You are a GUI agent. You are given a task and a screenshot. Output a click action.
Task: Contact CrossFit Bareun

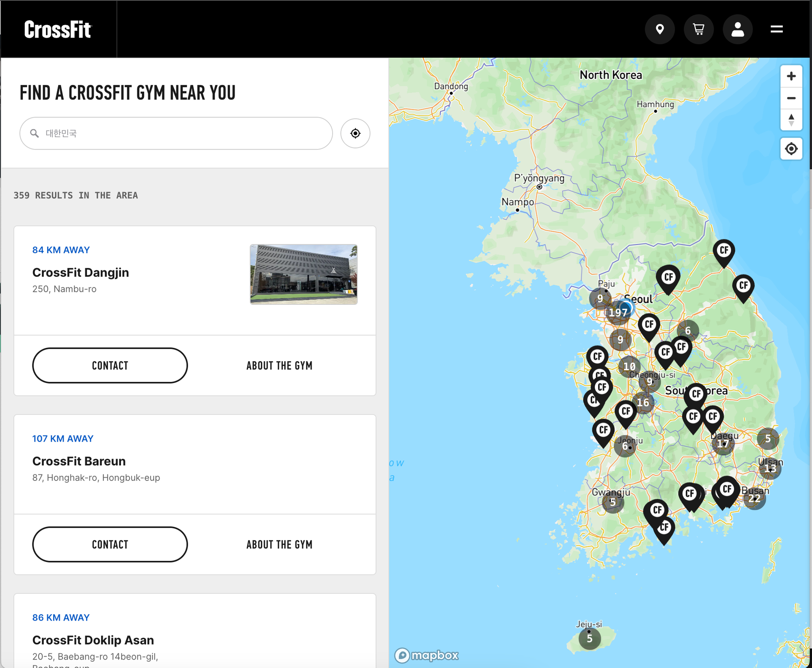110,545
